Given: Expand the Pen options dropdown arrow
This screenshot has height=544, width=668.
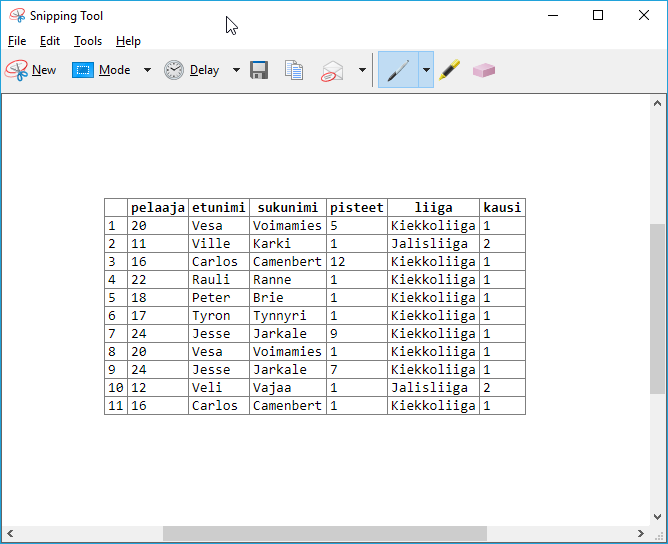Looking at the screenshot, I should coord(426,70).
